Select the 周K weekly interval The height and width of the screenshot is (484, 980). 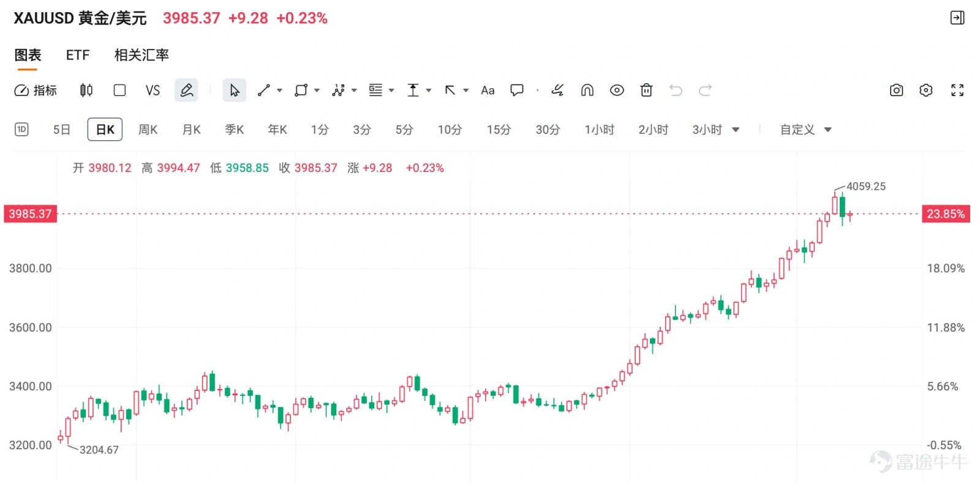[x=148, y=130]
